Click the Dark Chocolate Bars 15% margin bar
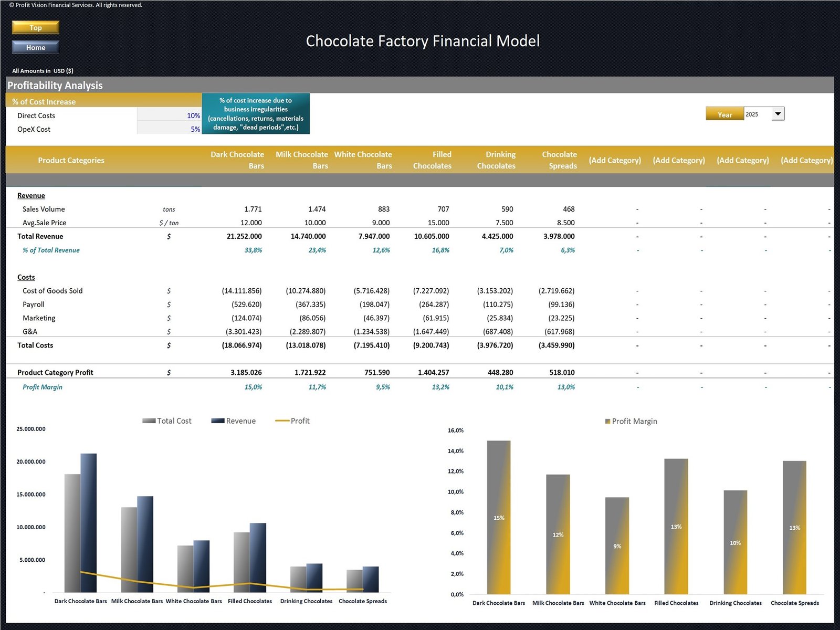The width and height of the screenshot is (840, 630). tap(499, 517)
